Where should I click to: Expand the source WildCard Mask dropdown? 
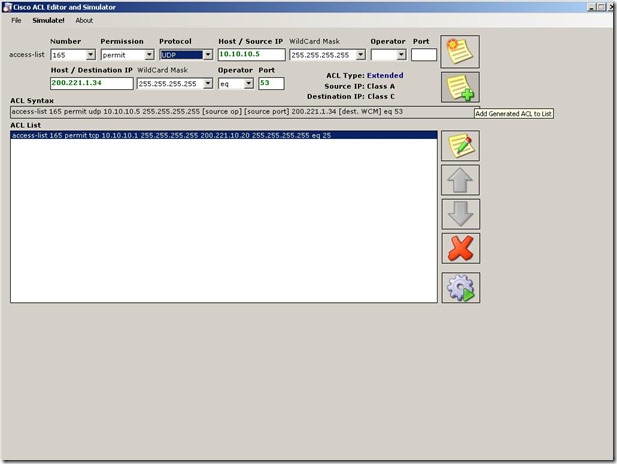click(x=360, y=55)
